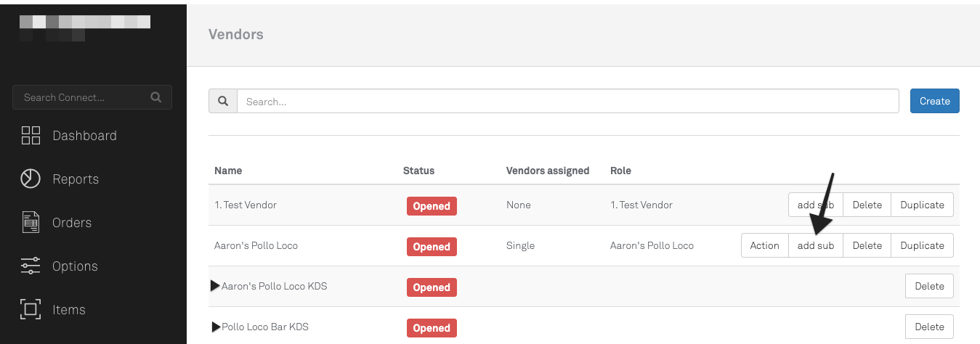This screenshot has width=980, height=344.
Task: Duplicate the Aaron's Pollo Loco vendor
Action: point(922,245)
